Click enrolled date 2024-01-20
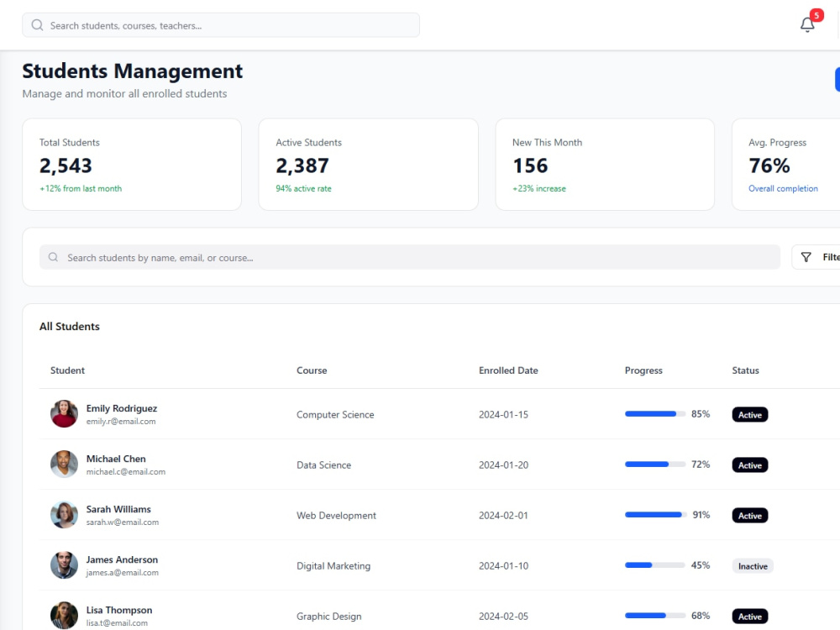This screenshot has height=630, width=840. (x=503, y=465)
